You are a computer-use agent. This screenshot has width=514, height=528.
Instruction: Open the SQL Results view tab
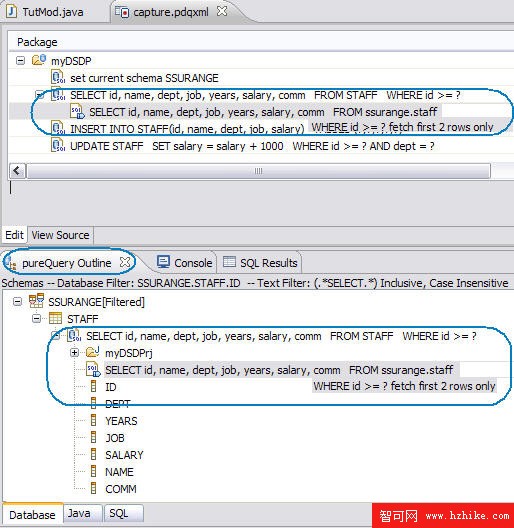[x=261, y=263]
